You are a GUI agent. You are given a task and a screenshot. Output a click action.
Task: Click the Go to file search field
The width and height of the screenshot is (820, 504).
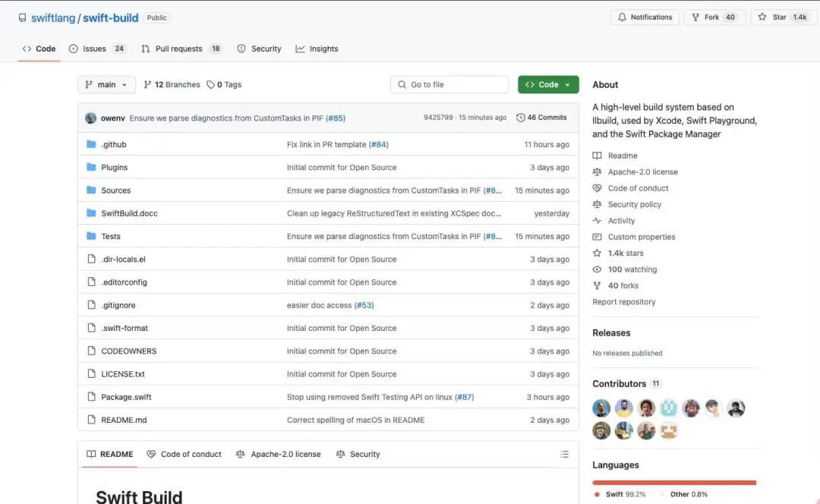449,85
